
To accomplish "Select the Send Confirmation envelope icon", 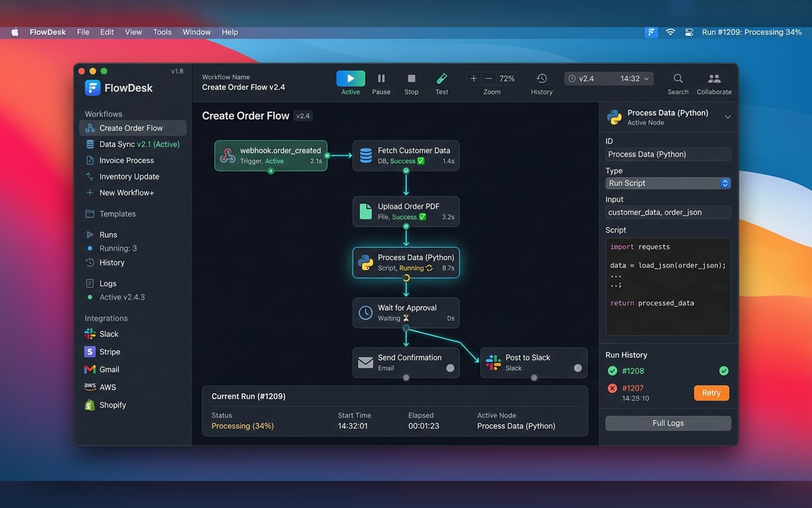I will 365,362.
